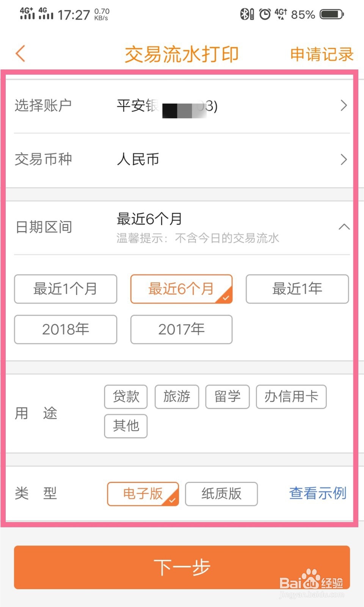Screen dimensions: 364x607
Task: Open the 选择账户 account row chevron
Action: pos(344,105)
